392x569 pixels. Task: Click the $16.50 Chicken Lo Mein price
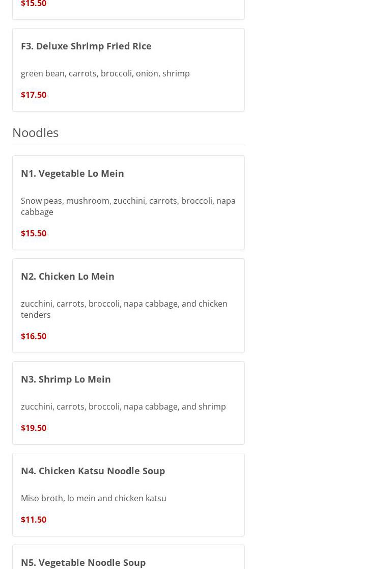click(x=34, y=336)
